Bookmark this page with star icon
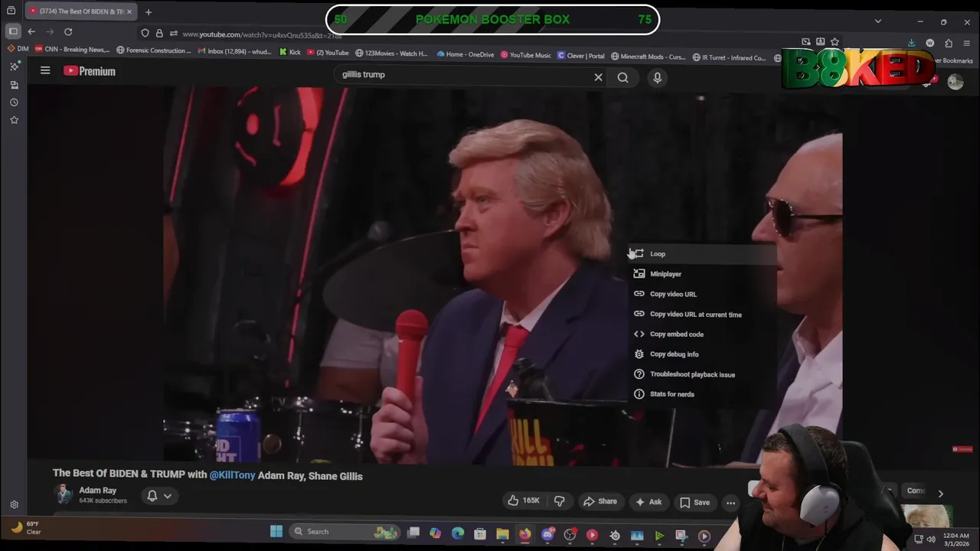980x551 pixels. 835,42
